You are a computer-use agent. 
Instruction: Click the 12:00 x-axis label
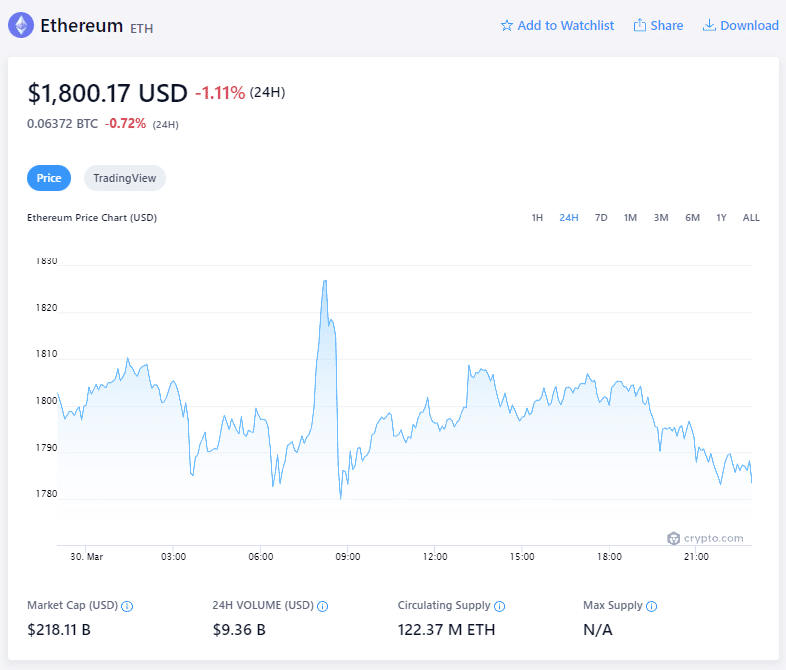435,556
